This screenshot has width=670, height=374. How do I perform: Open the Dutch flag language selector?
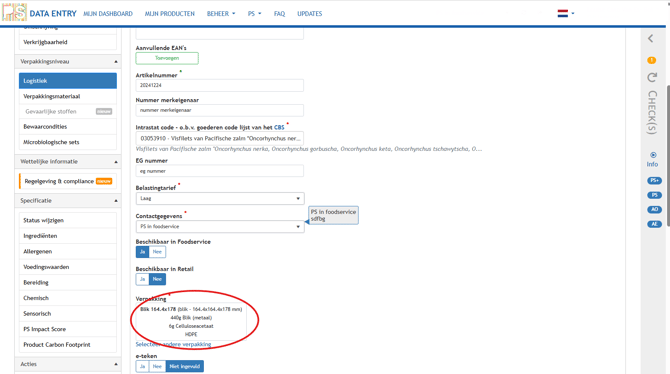point(566,14)
